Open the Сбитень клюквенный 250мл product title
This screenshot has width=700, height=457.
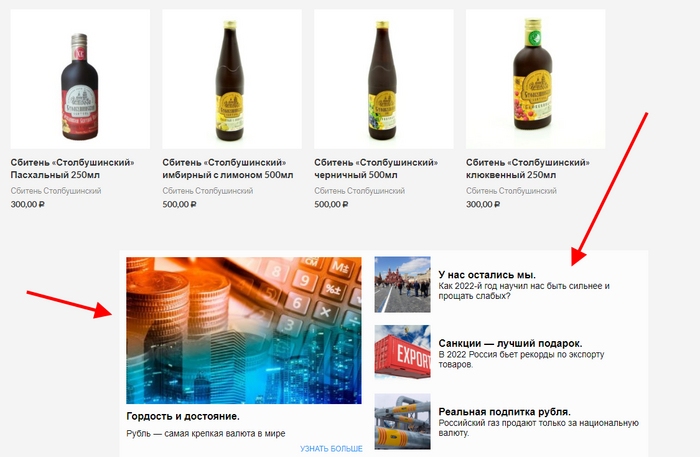(528, 169)
